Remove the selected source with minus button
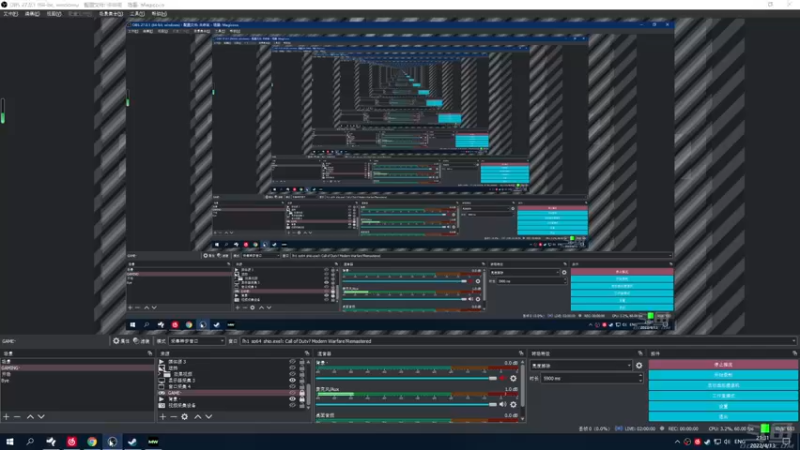800x450 pixels. point(173,417)
